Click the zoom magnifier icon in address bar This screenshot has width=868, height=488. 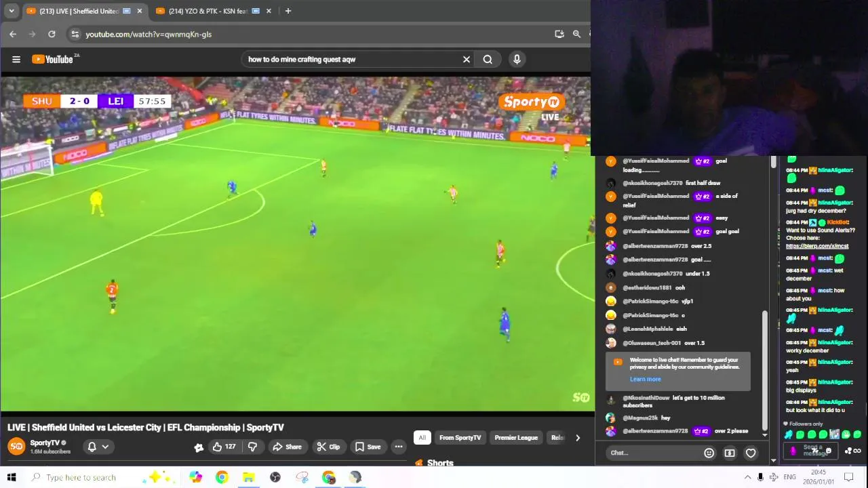point(576,34)
